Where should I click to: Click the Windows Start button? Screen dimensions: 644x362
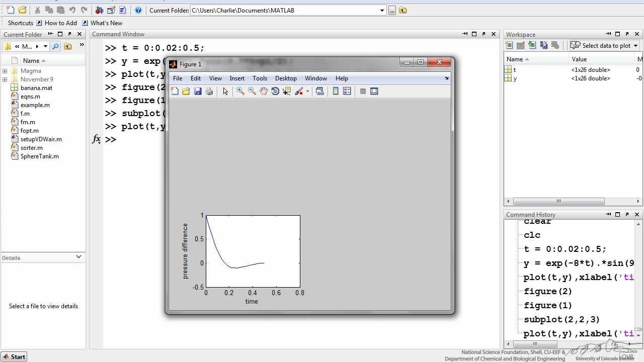click(x=14, y=356)
